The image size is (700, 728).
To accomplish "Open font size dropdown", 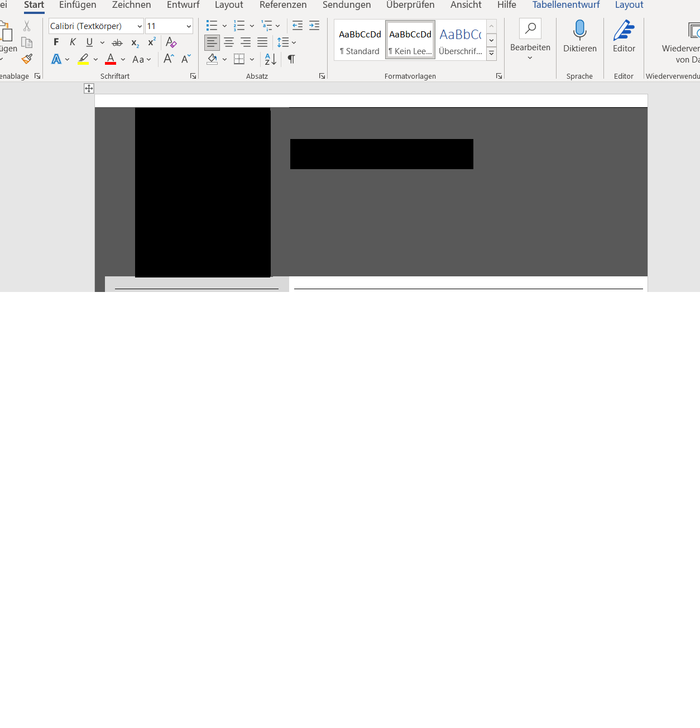I will point(189,26).
